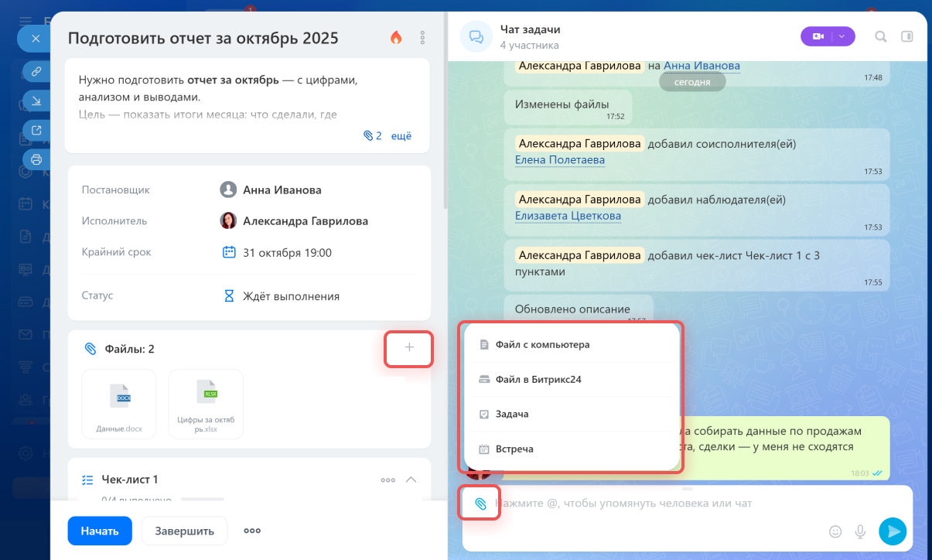
Task: Click the Завершить button
Action: (x=184, y=531)
